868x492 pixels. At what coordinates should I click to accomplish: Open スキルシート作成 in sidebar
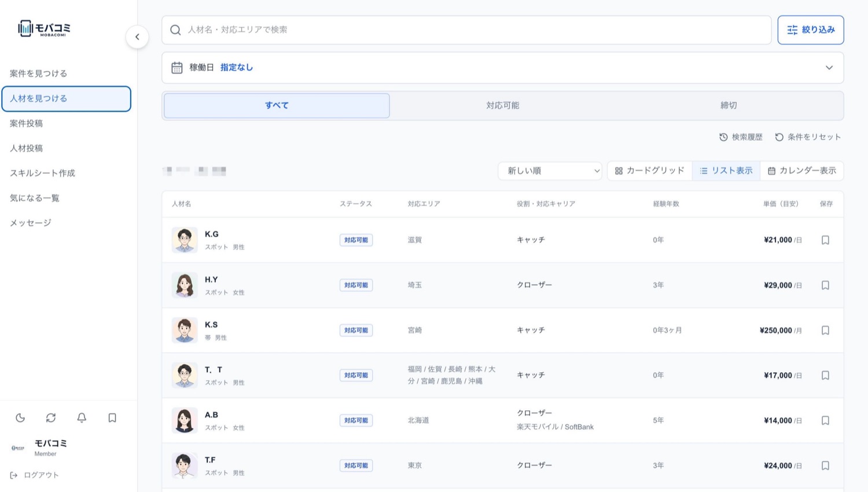click(67, 173)
